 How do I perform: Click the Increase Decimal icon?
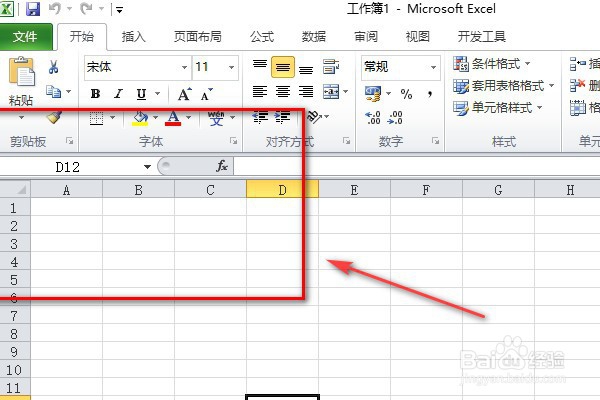(373, 118)
